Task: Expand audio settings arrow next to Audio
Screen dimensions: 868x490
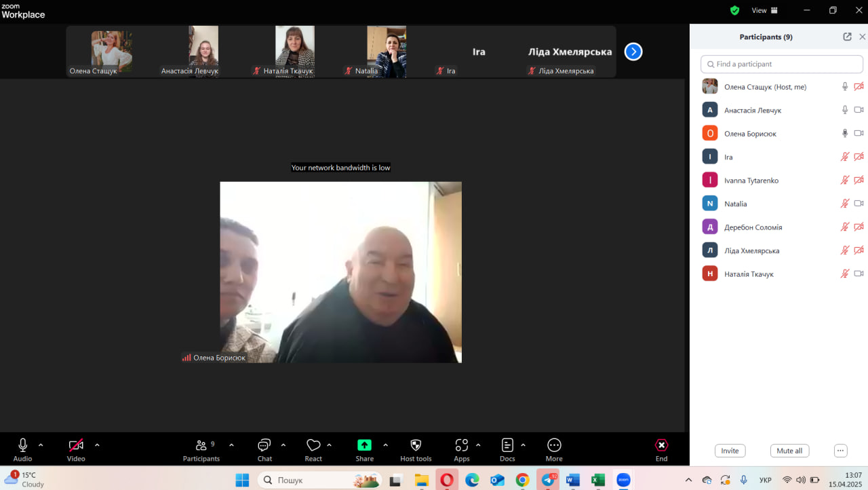Action: 41,445
